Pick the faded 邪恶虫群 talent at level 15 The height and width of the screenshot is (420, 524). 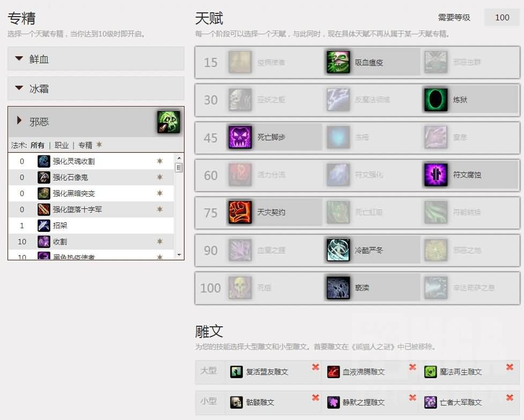click(469, 62)
